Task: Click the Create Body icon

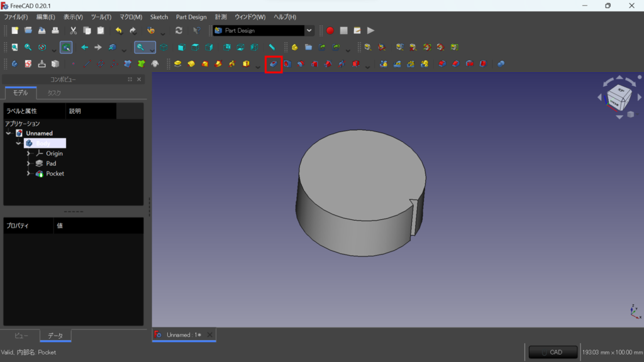Action: 14,64
